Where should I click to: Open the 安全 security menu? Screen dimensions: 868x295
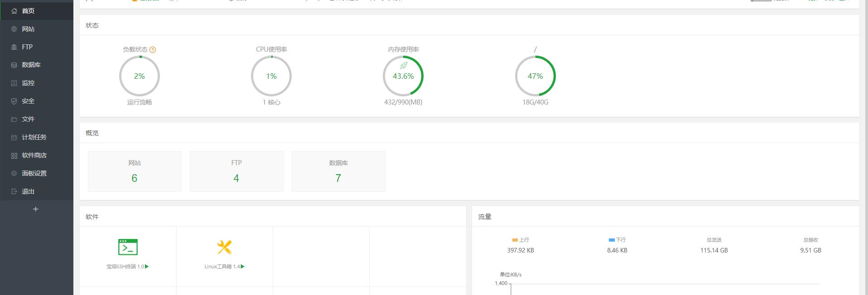pos(37,101)
